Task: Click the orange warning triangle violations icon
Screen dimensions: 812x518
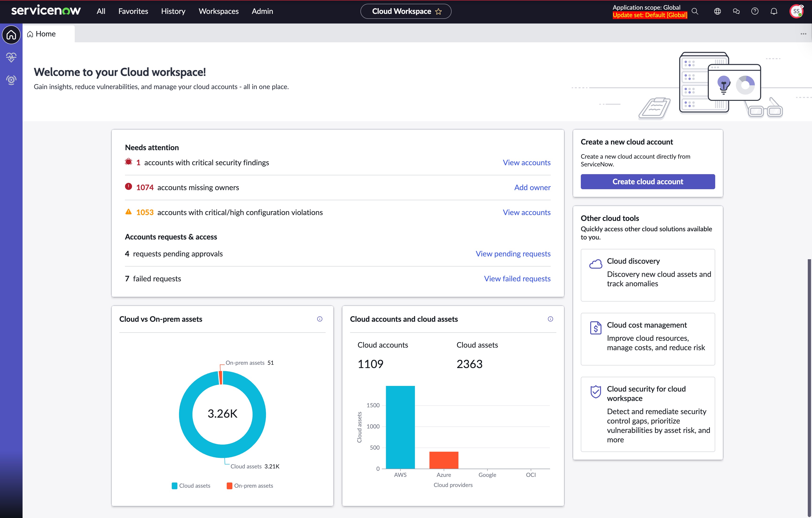Action: (x=129, y=212)
